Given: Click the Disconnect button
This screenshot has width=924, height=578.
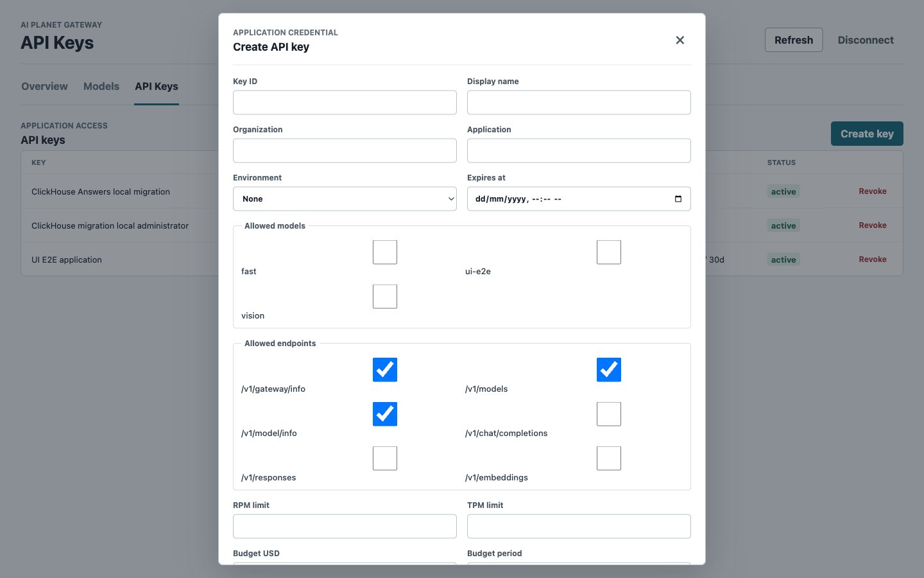Looking at the screenshot, I should point(866,40).
